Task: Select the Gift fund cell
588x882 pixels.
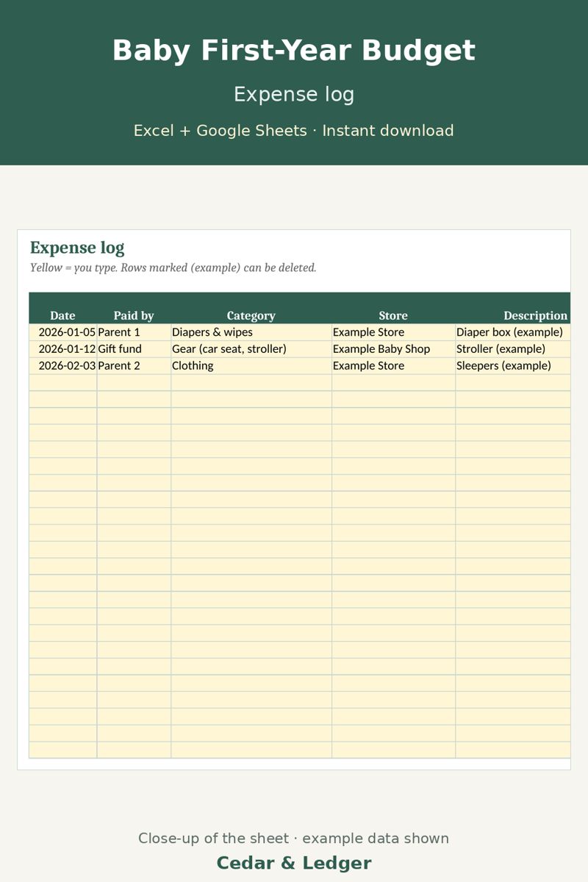Action: pos(134,349)
